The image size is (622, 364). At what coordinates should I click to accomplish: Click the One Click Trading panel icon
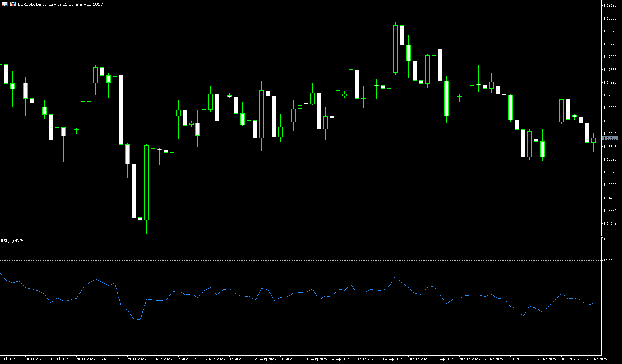pos(13,4)
